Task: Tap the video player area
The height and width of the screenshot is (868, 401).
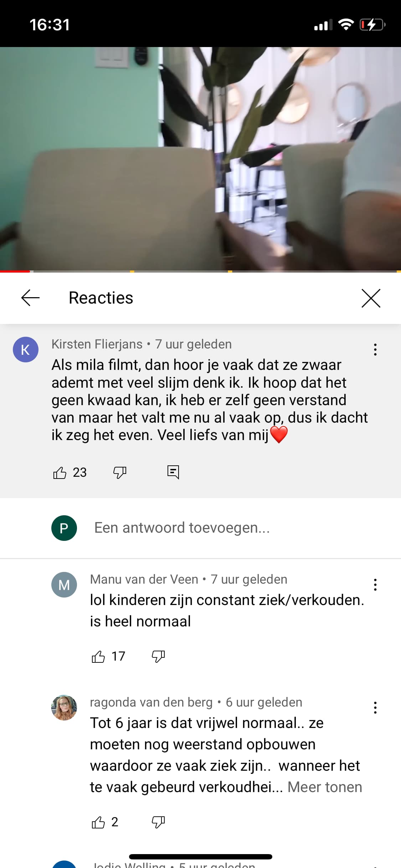Action: pyautogui.click(x=200, y=159)
